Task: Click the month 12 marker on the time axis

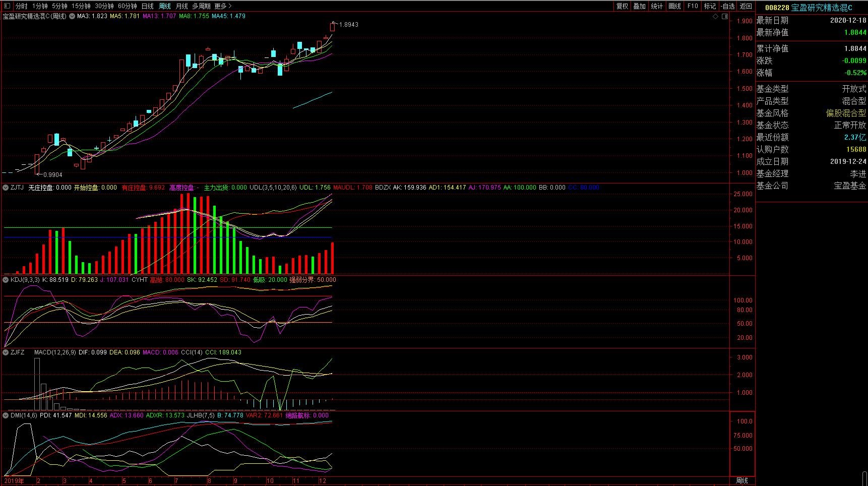Action: [x=323, y=481]
